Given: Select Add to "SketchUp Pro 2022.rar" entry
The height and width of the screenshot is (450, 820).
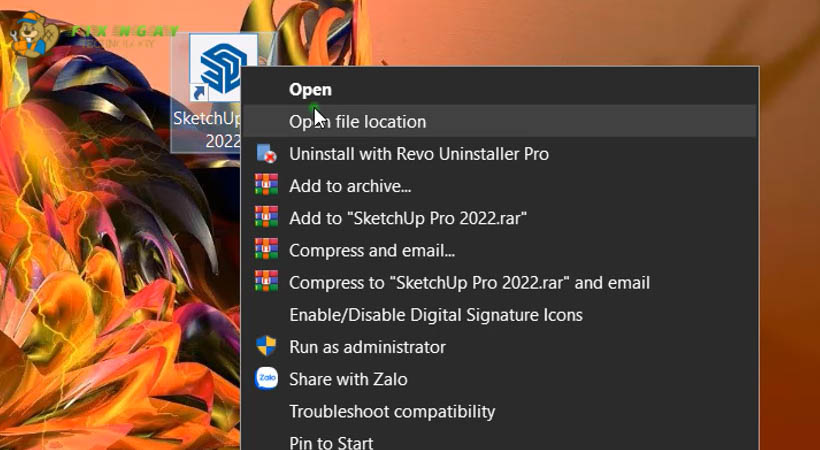Looking at the screenshot, I should (408, 218).
